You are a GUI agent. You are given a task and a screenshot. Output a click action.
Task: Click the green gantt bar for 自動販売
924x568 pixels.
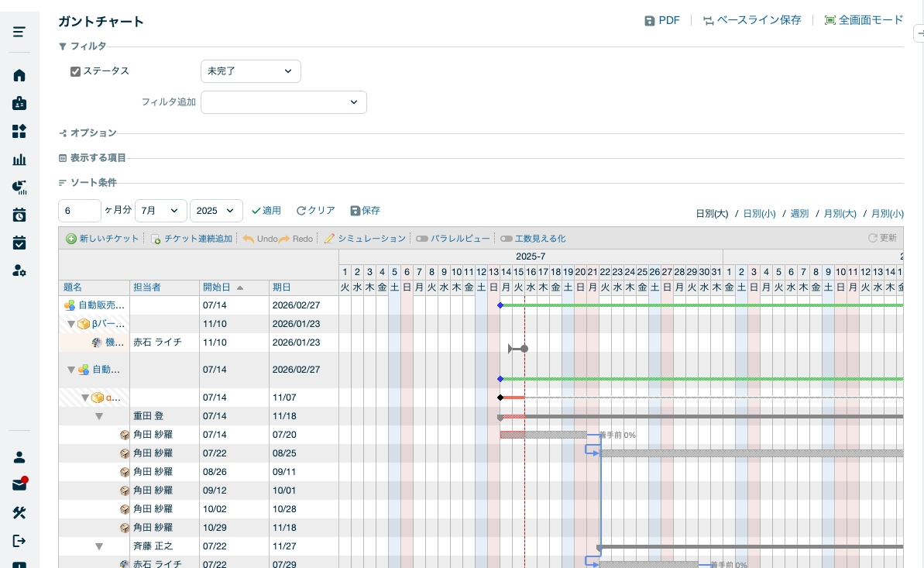(x=697, y=305)
